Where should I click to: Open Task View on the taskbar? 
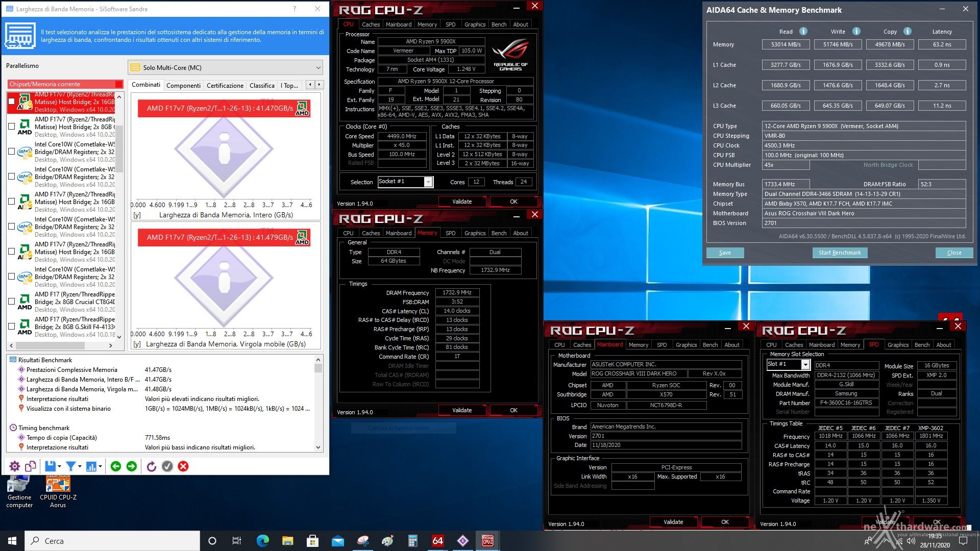click(237, 541)
